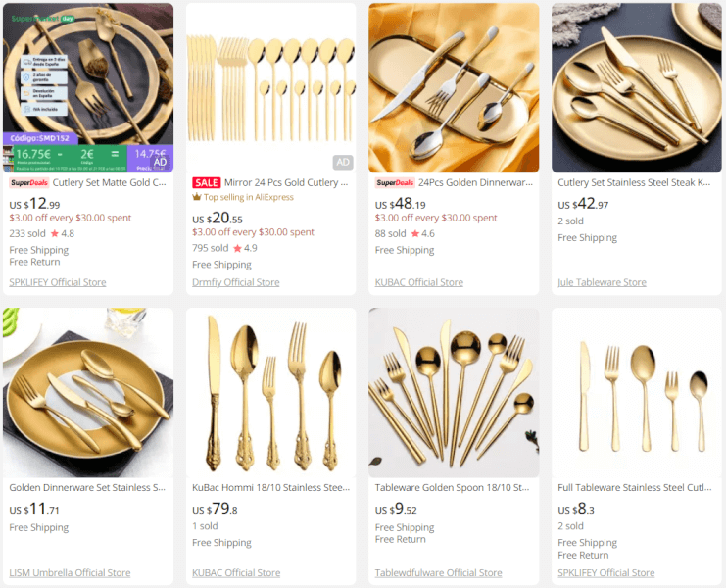726x588 pixels.
Task: Visit the Drmfiy Official Store link
Action: point(236,282)
